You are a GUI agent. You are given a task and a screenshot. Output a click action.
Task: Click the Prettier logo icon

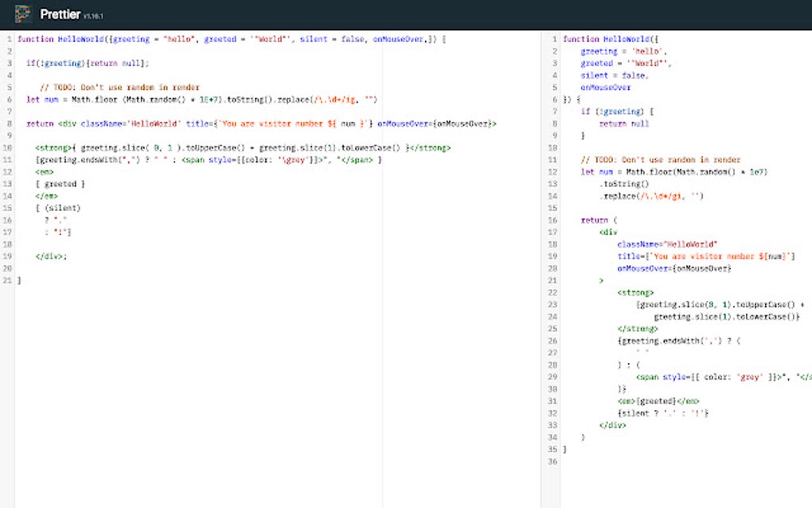(x=22, y=14)
